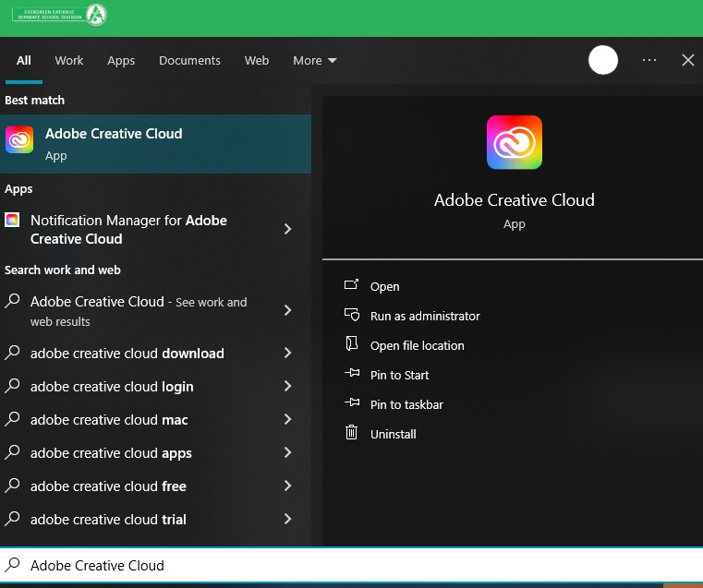Choose Open file location
The height and width of the screenshot is (588, 703).
(418, 346)
